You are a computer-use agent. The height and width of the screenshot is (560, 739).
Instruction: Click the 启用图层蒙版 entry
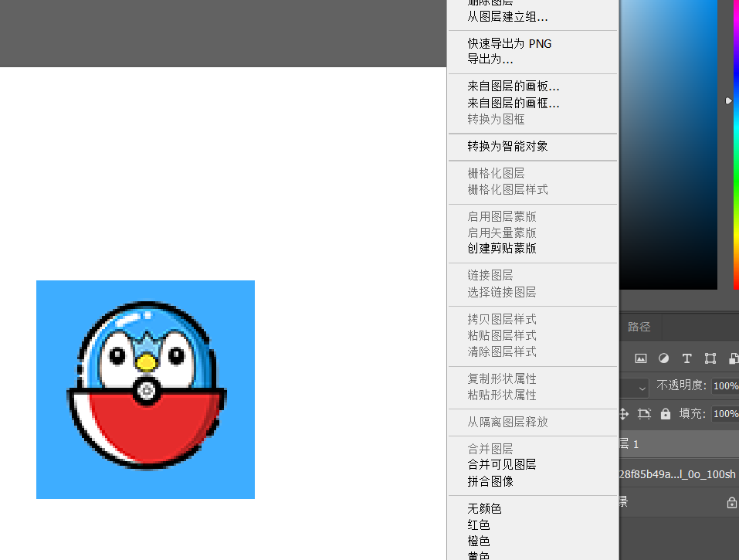click(x=502, y=216)
